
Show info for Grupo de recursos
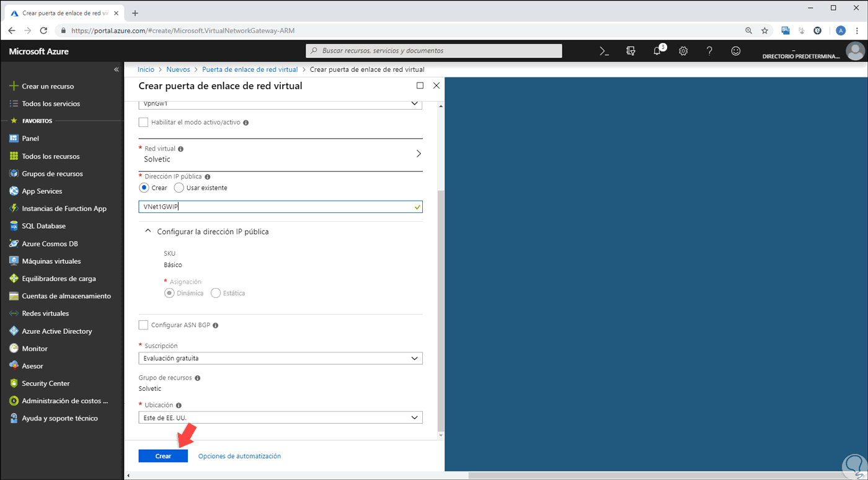pyautogui.click(x=198, y=378)
